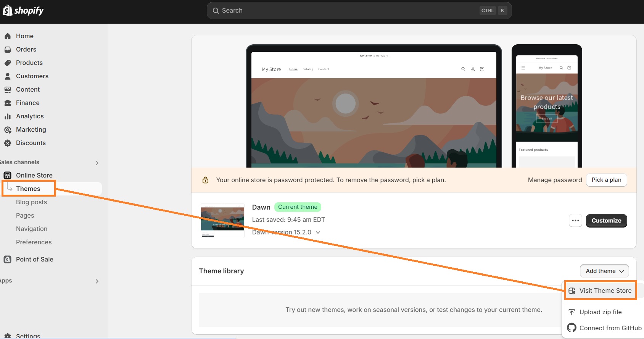Click the Products tag icon
The height and width of the screenshot is (339, 644).
point(8,63)
